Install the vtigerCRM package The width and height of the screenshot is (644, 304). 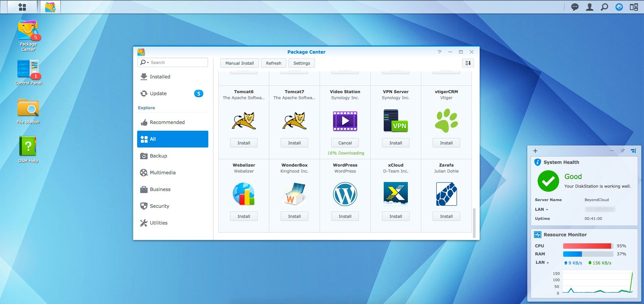tap(446, 143)
